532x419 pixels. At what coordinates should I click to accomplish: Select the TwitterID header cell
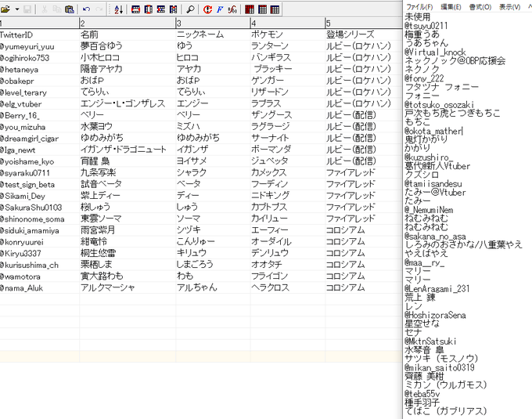tap(40, 34)
